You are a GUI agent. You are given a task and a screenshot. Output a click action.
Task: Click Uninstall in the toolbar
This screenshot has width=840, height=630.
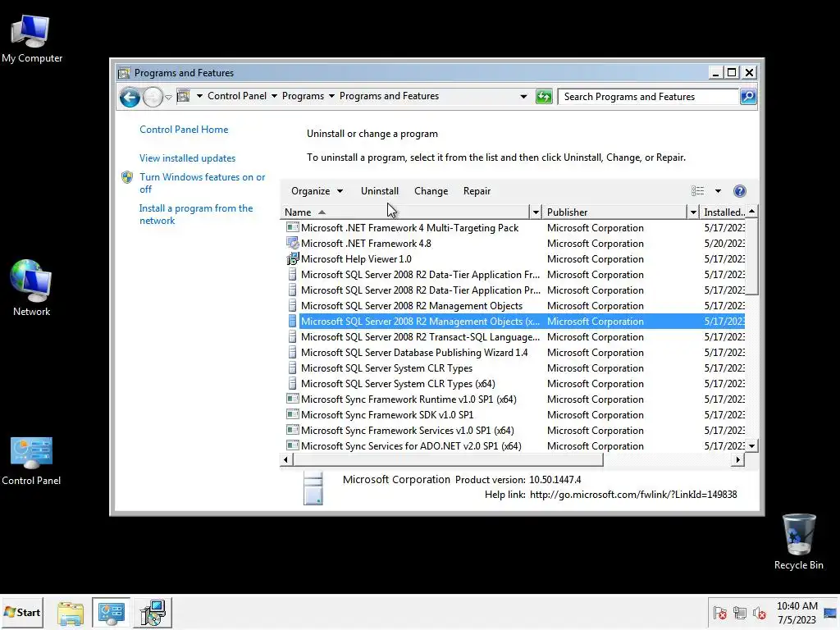(x=380, y=191)
